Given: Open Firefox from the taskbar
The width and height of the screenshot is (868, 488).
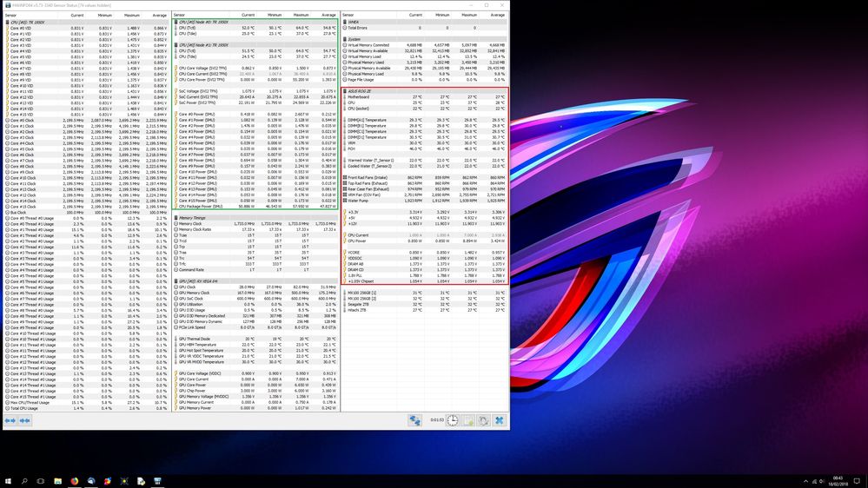Looking at the screenshot, I should click(x=74, y=481).
